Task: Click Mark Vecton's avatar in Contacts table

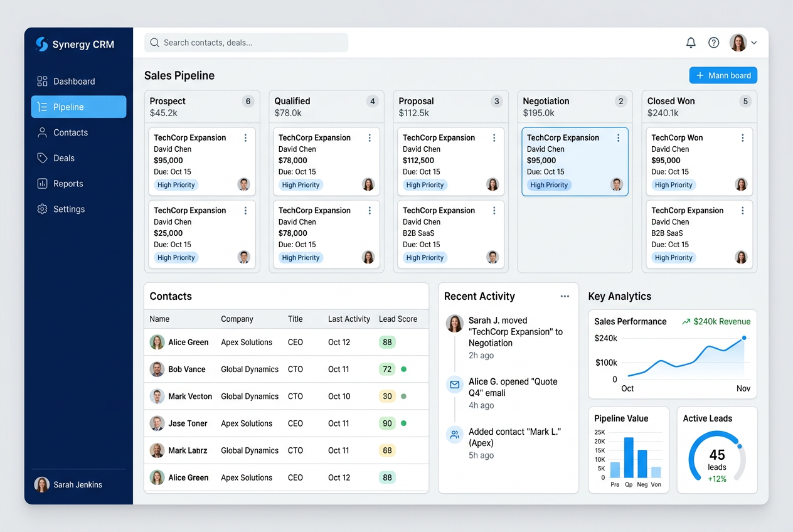Action: 157,396
